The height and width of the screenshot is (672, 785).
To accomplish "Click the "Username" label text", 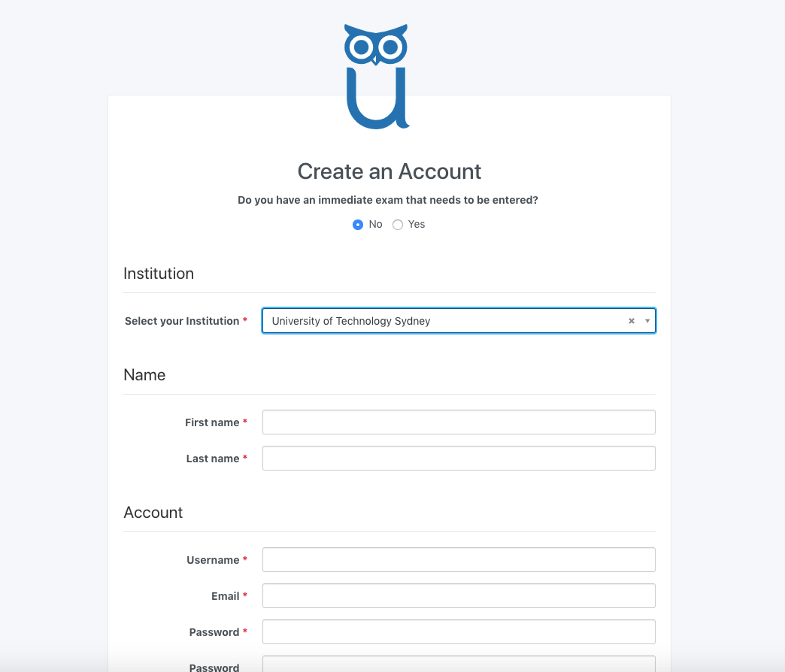I will 213,560.
